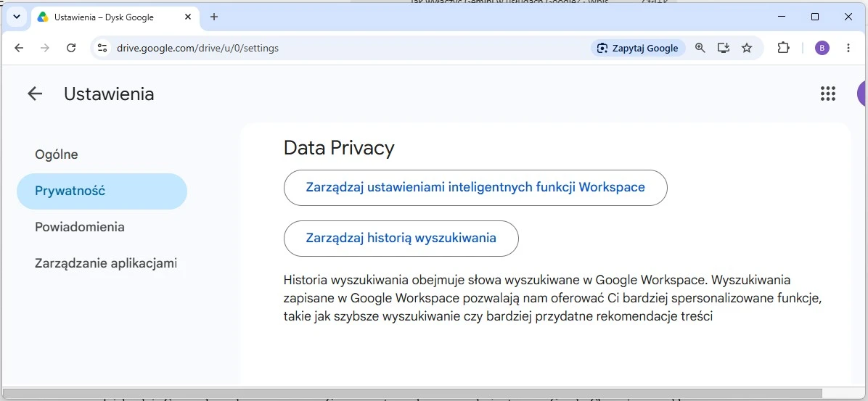Image resolution: width=868 pixels, height=401 pixels.
Task: View site information icon in address bar
Action: coord(102,48)
